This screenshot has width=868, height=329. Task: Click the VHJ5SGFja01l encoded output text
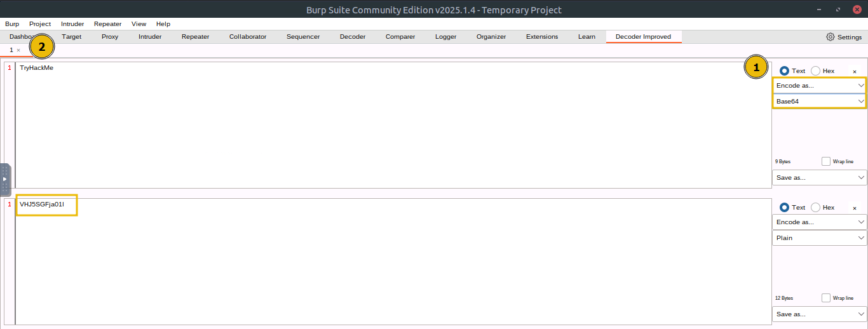click(42, 205)
